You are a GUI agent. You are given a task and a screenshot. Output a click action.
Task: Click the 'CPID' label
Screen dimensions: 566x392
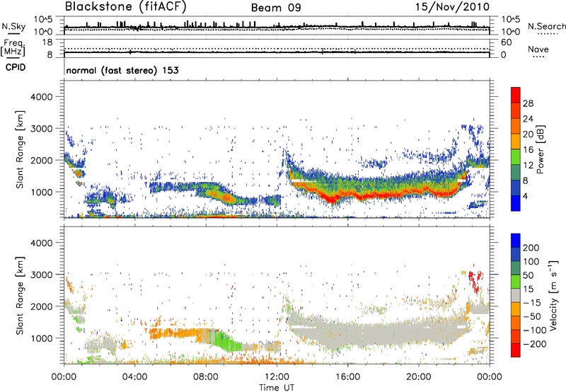coord(16,67)
